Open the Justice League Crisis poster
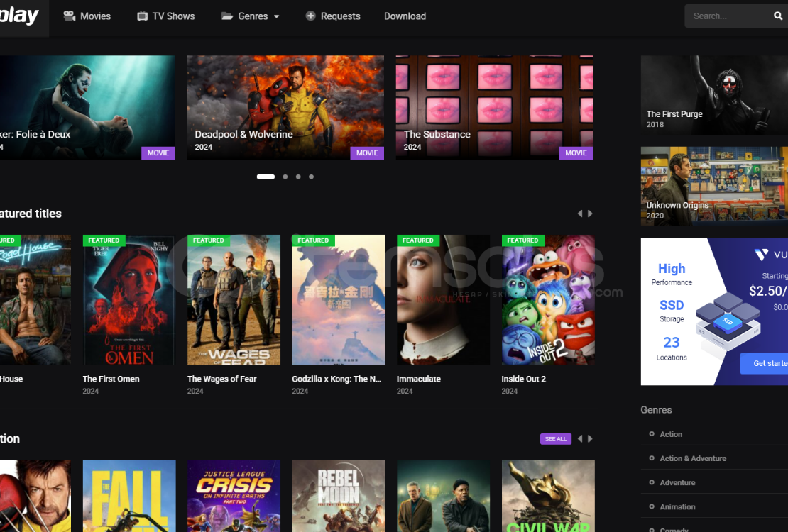 (234, 496)
